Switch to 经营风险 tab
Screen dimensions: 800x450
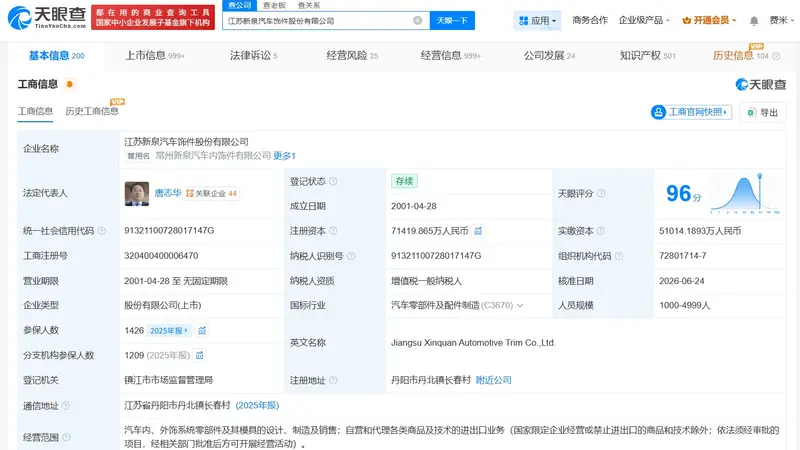[352, 56]
